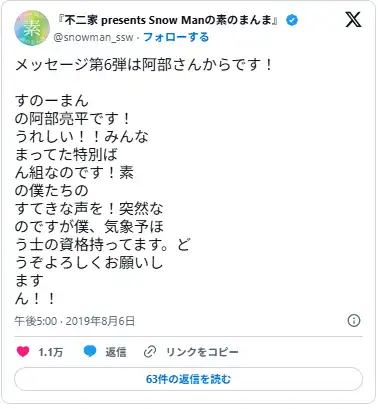Click the メッセージ第6弾は阿部さんからです line
Screen dimensions: 378x409
pos(144,65)
